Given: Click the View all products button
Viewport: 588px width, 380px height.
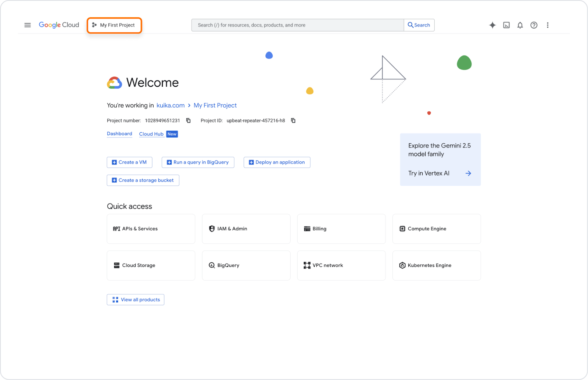Looking at the screenshot, I should [136, 300].
